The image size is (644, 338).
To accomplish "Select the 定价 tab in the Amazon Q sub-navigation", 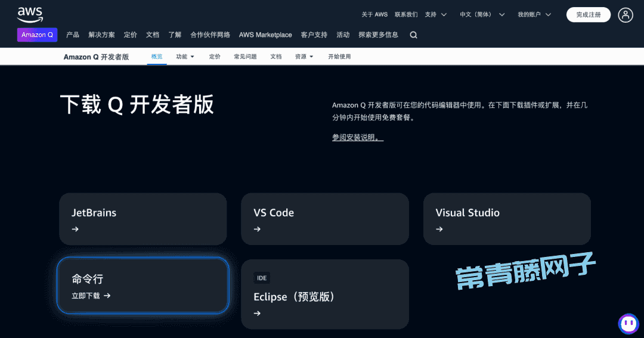I will [215, 57].
